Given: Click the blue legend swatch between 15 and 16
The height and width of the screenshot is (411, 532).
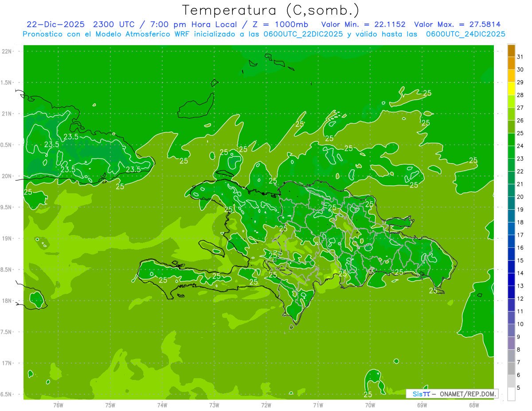Looking at the screenshot, I should pos(511,254).
